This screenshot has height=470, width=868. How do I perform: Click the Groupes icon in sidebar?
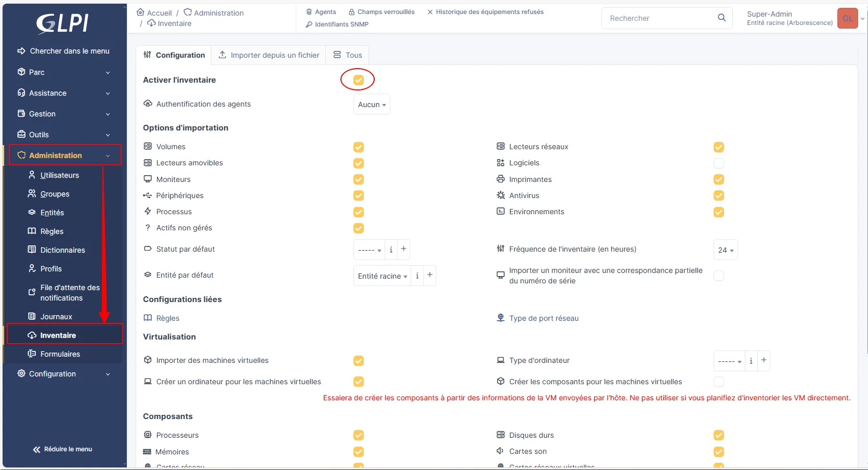tap(32, 193)
